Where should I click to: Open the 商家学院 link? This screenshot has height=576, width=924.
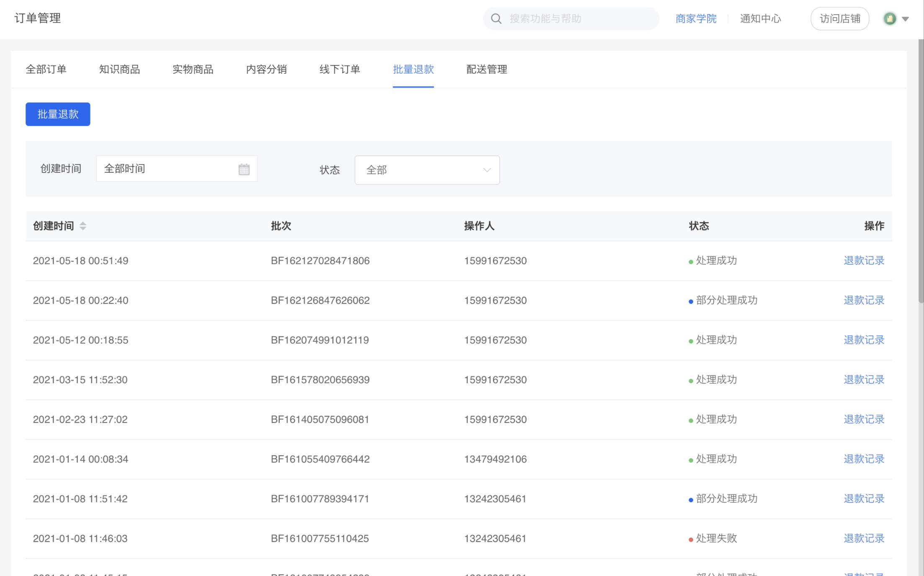click(696, 19)
